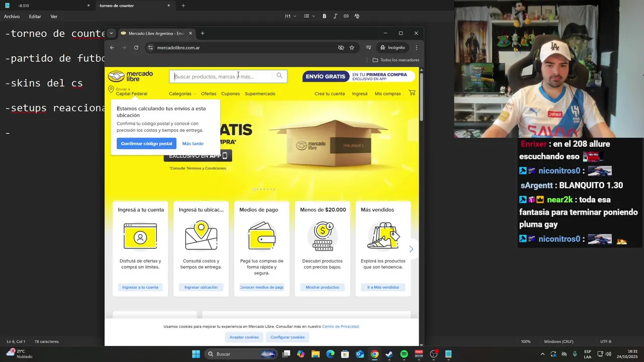The height and width of the screenshot is (362, 644).
Task: Open Chrome tab search dropdown arrow
Action: 111,33
